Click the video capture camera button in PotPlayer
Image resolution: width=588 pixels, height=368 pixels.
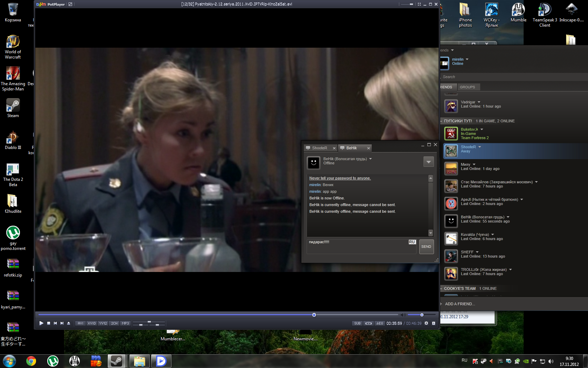coord(369,323)
